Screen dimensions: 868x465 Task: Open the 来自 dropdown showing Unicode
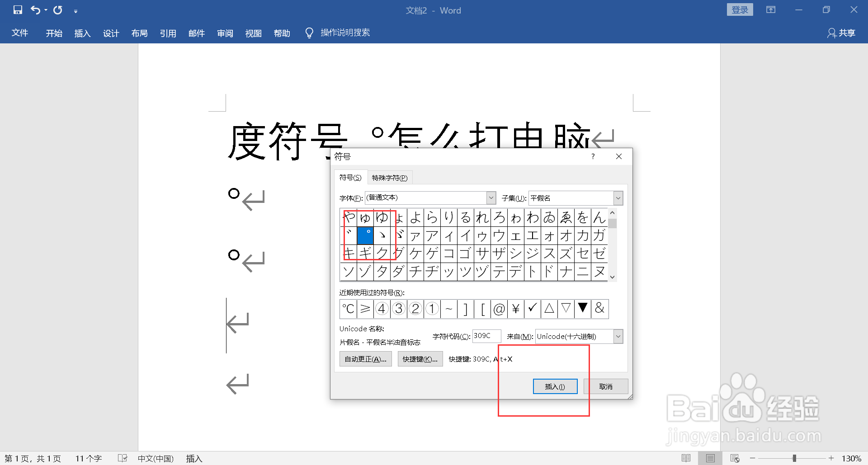pos(618,336)
